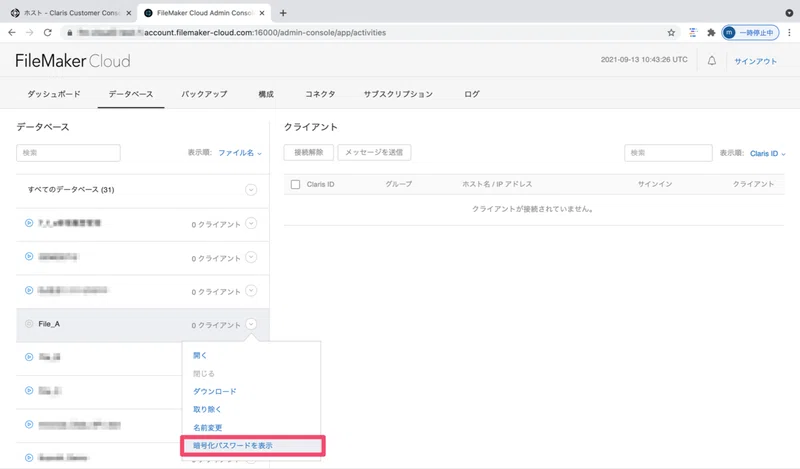Screen dimensions: 800x469
Task: Close the Claris Customer Console tab
Action: [x=129, y=13]
